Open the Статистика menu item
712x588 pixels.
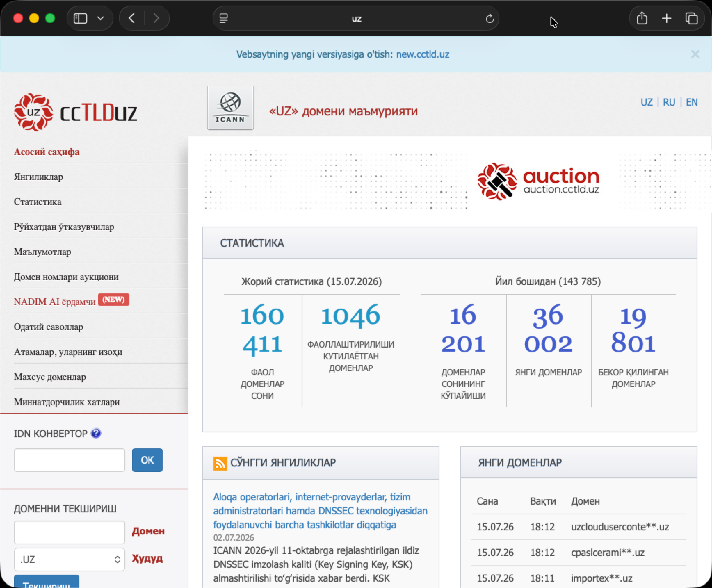tap(38, 202)
